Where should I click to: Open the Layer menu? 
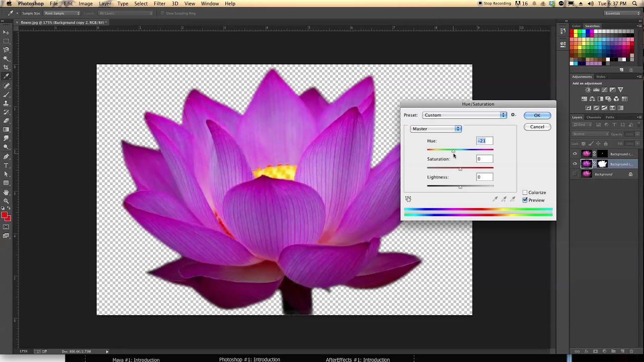(105, 4)
